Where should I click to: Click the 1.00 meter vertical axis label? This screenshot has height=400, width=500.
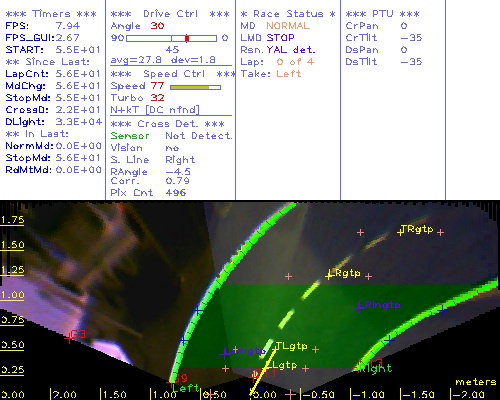[12, 295]
